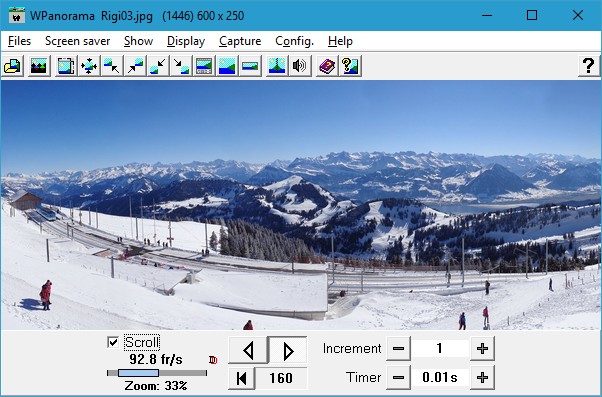Click the zoom slider handle
Image resolution: width=602 pixels, height=397 pixels.
[x=138, y=373]
